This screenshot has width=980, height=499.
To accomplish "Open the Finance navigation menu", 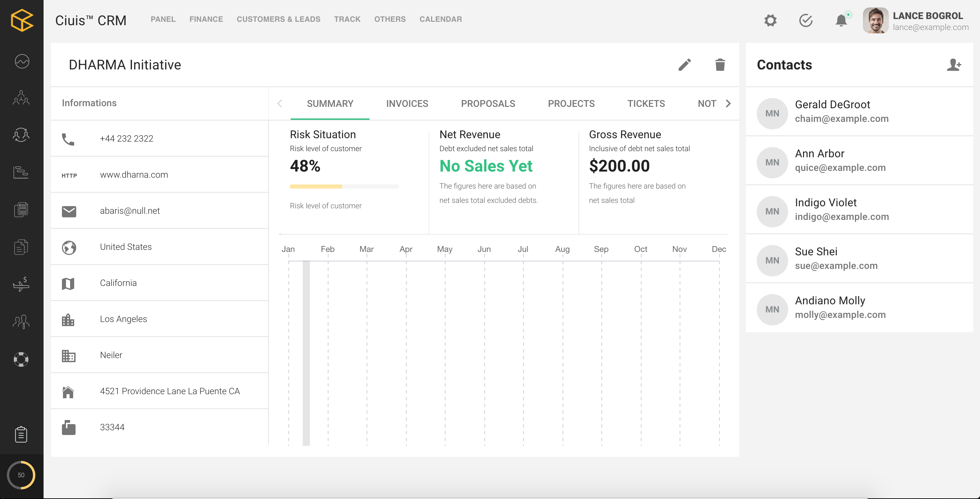I will coord(206,19).
